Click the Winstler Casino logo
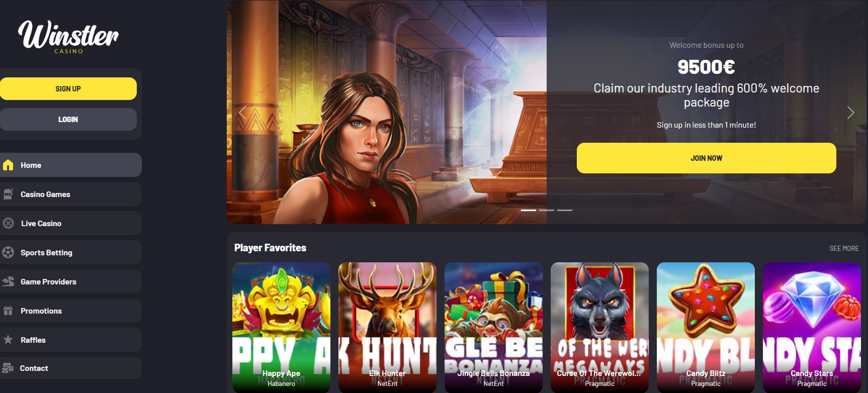This screenshot has height=393, width=868. 68,36
